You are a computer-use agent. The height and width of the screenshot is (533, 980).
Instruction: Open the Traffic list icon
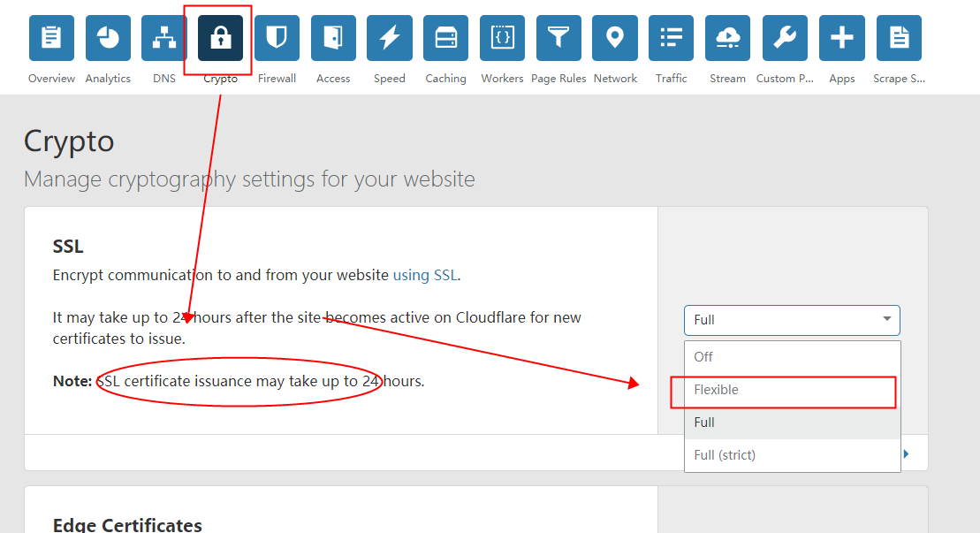coord(672,38)
